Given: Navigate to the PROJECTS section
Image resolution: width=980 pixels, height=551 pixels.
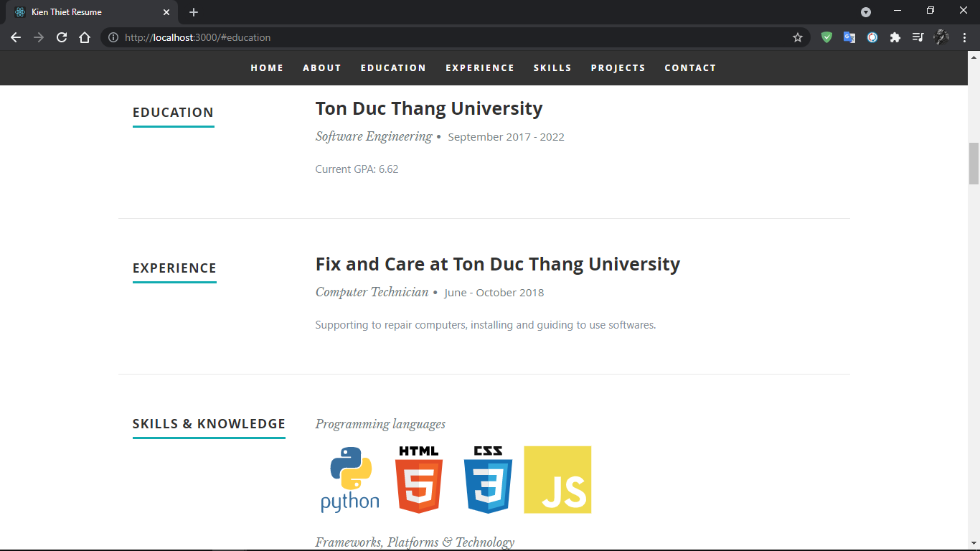Looking at the screenshot, I should point(618,67).
